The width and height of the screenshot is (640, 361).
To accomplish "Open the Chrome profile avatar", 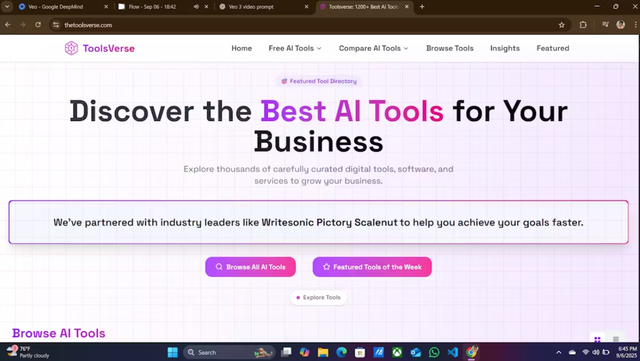I will point(620,25).
